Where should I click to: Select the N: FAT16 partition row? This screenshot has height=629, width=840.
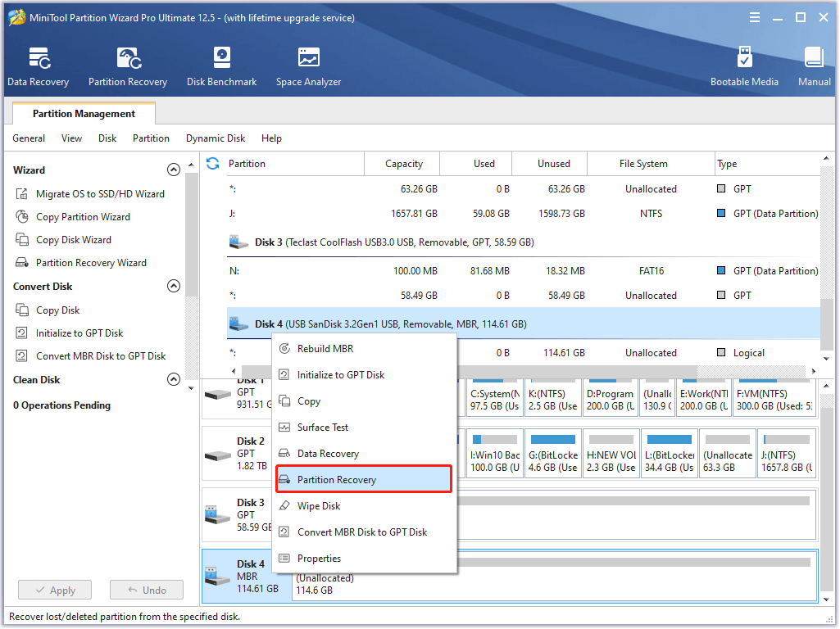[x=523, y=270]
